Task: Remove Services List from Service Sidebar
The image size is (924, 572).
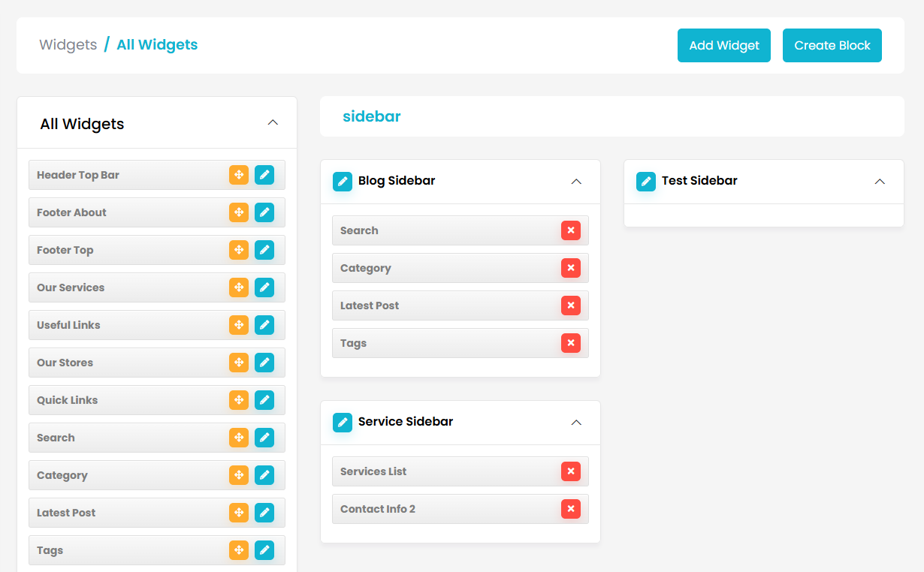Action: tap(571, 471)
